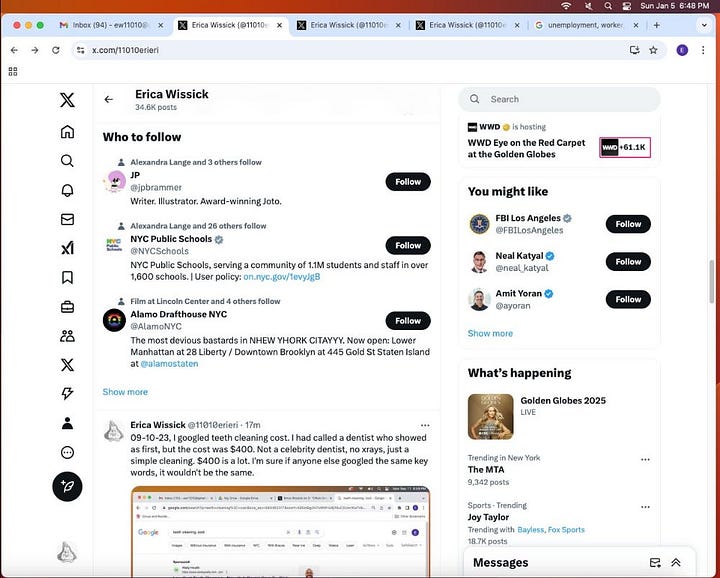Open More circle-dots icon in sidebar
The image size is (720, 578).
[x=67, y=453]
